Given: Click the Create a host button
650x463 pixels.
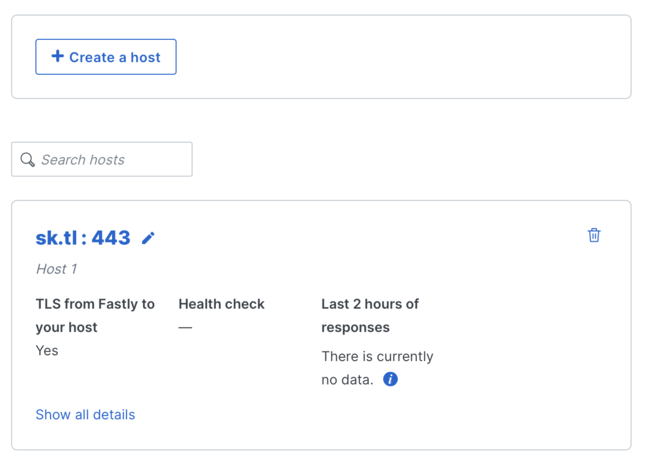Looking at the screenshot, I should pos(106,57).
